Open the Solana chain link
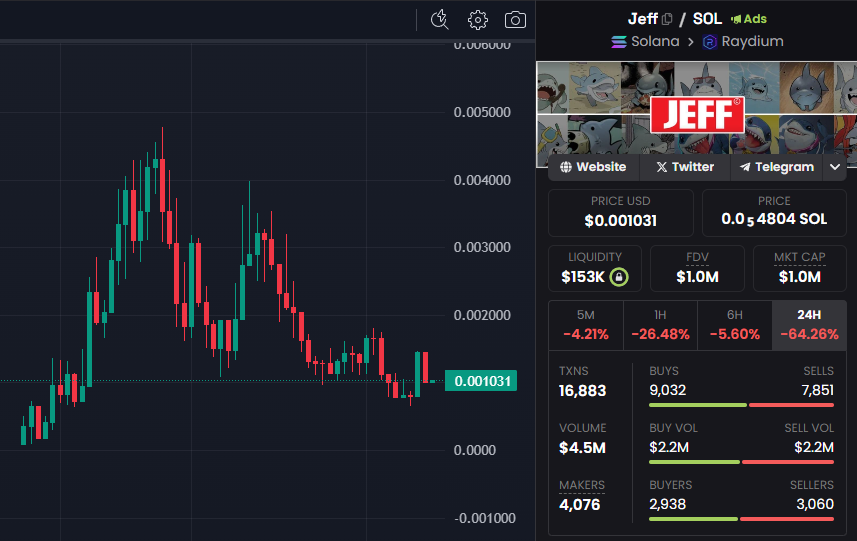Screen dimensions: 857x541 655,42
